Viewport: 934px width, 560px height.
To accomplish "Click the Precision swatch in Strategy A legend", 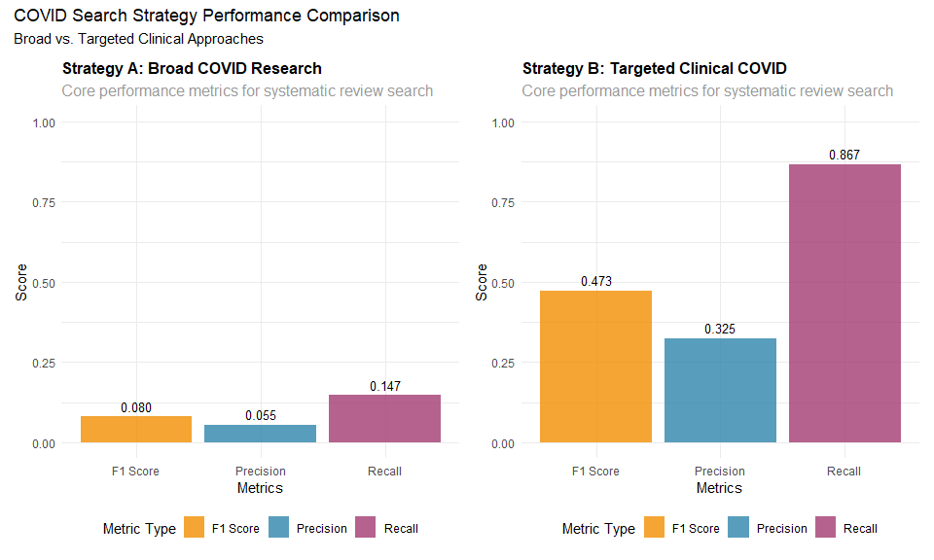I will click(x=280, y=528).
